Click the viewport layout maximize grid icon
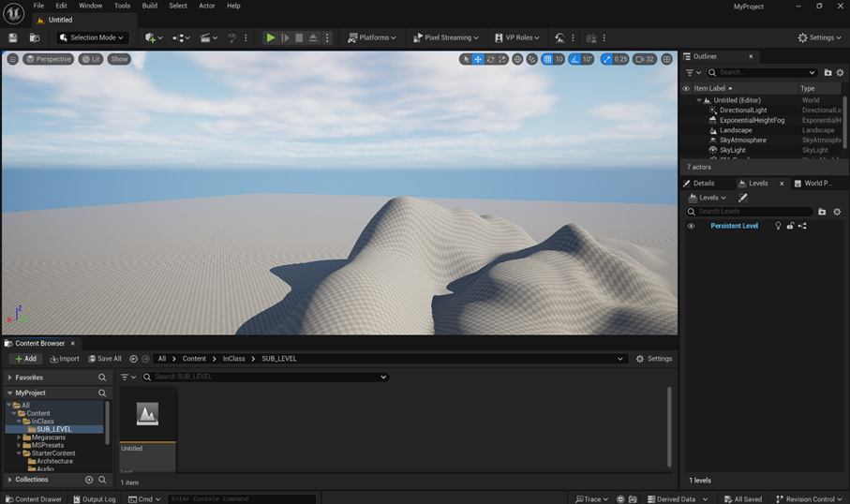Image resolution: width=850 pixels, height=504 pixels. point(667,59)
